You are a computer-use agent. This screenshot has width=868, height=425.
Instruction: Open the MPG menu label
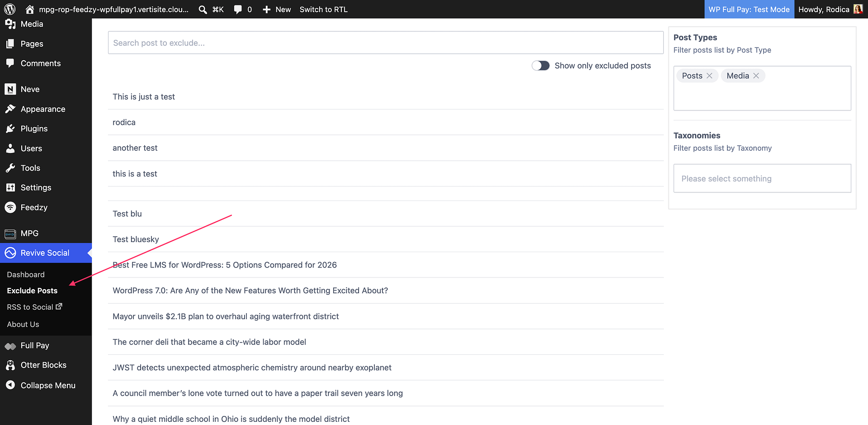(29, 234)
